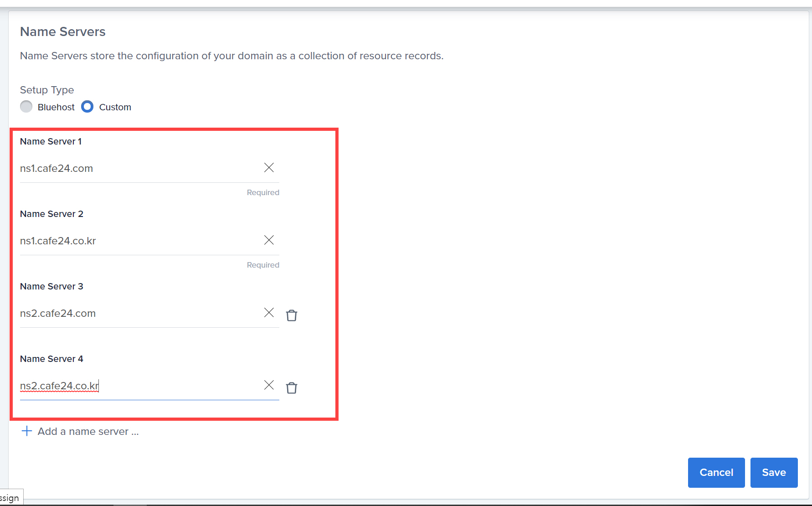Clear the Name Server 1 field
The image size is (812, 506).
point(269,168)
